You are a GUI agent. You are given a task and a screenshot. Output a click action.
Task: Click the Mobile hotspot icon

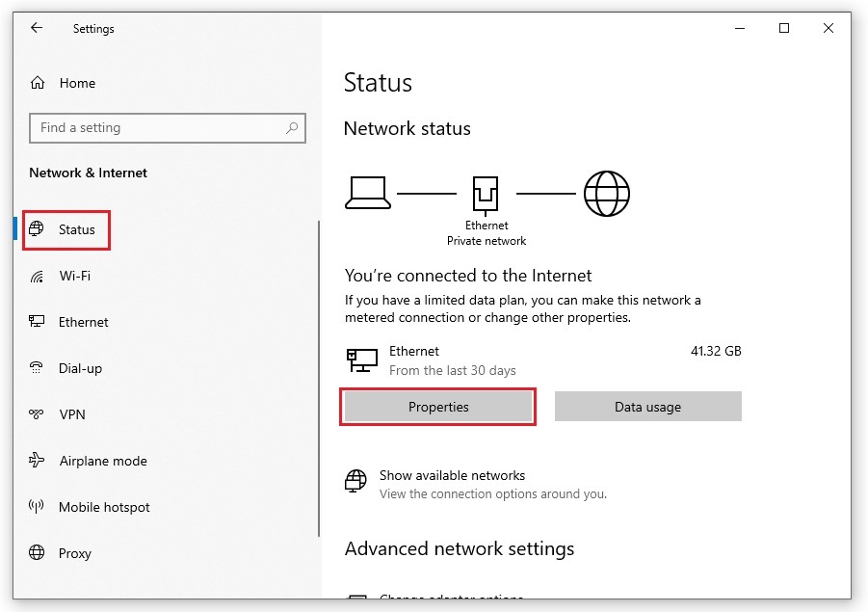[38, 507]
